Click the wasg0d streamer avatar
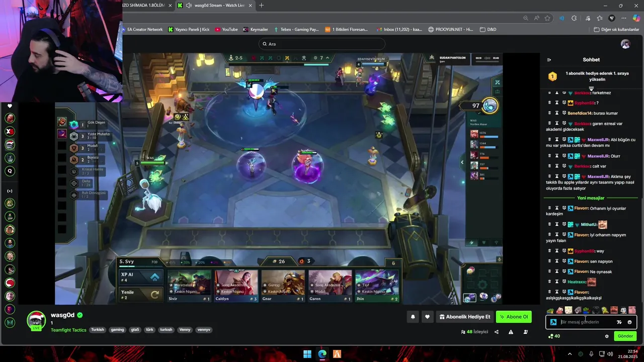Image resolution: width=644 pixels, height=362 pixels. (36, 320)
